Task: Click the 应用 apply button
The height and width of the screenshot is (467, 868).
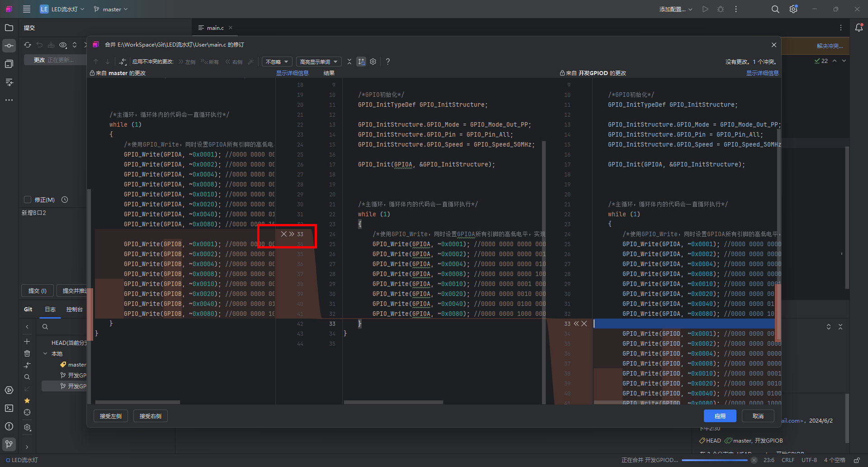Action: [720, 416]
